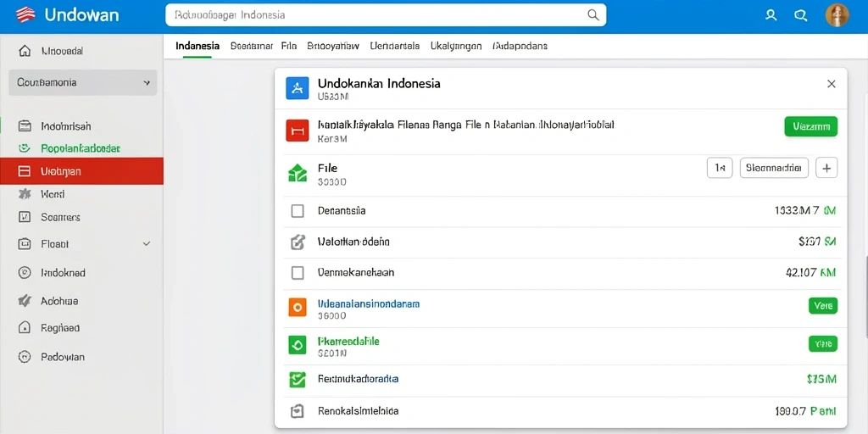Click the edit icon beside Walotkan odeha

pos(298,242)
